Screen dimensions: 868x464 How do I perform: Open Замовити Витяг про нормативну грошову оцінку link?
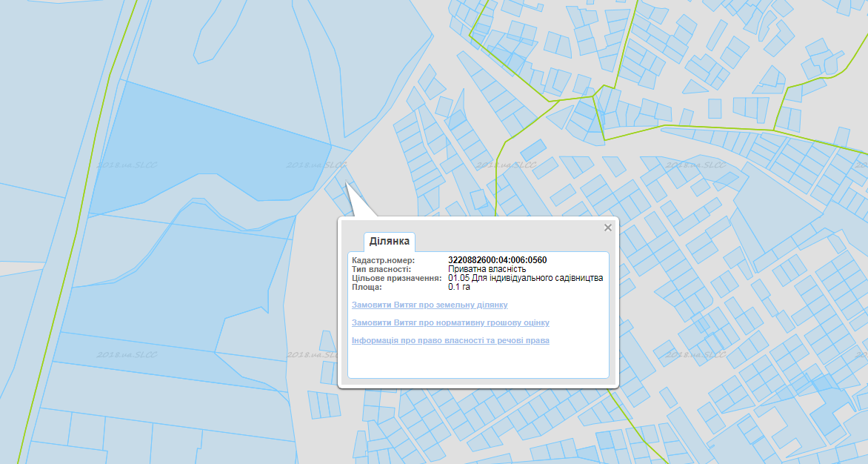(450, 322)
